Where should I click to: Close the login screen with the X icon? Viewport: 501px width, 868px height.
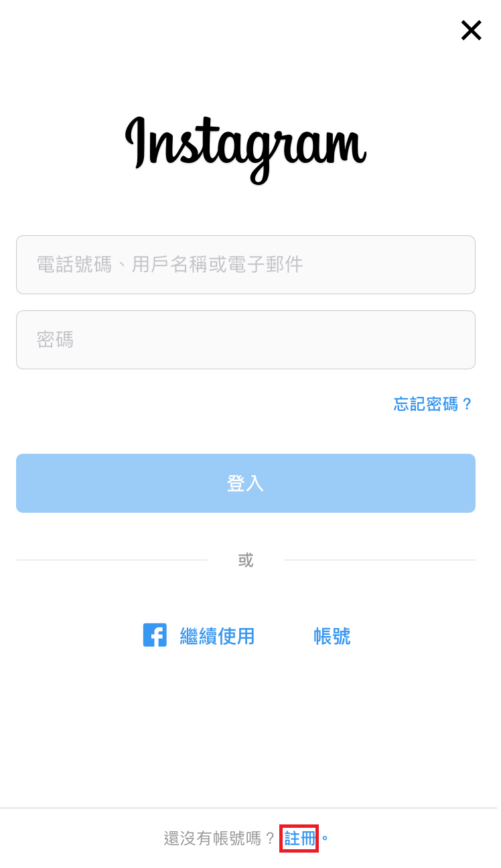click(x=471, y=30)
